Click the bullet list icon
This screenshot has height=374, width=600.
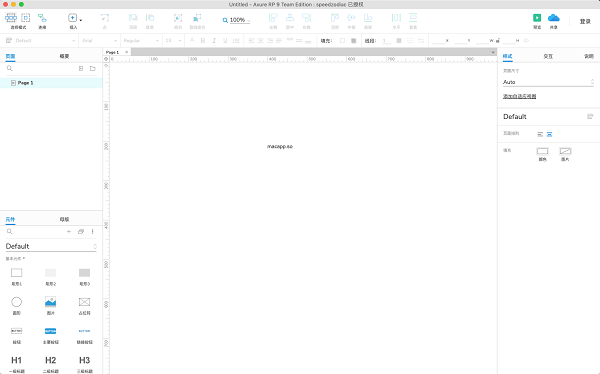click(236, 41)
